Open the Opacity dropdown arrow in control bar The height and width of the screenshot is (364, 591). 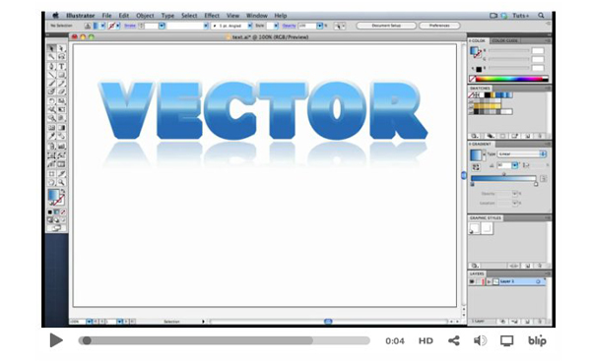(319, 26)
